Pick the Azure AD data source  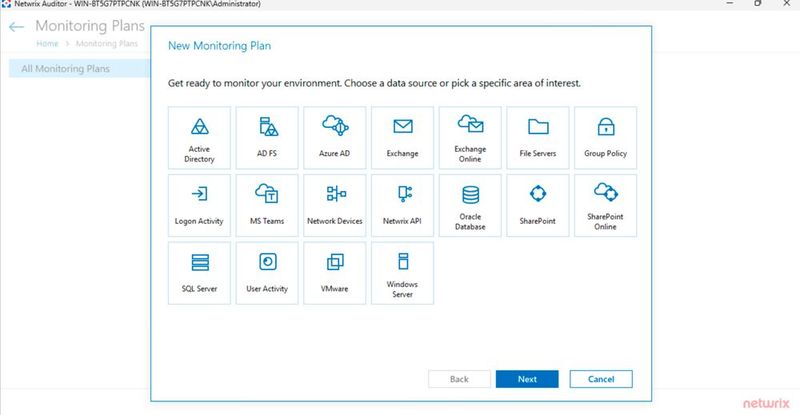pyautogui.click(x=335, y=138)
